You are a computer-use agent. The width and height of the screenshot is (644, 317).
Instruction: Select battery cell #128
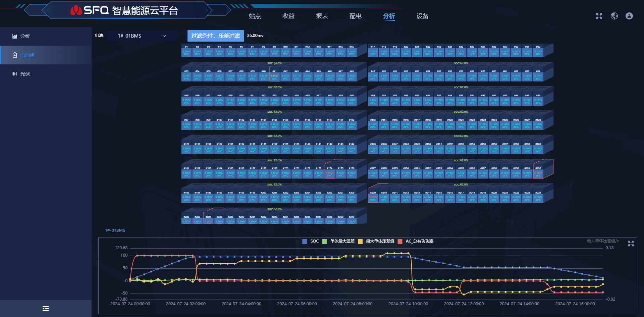[538, 123]
